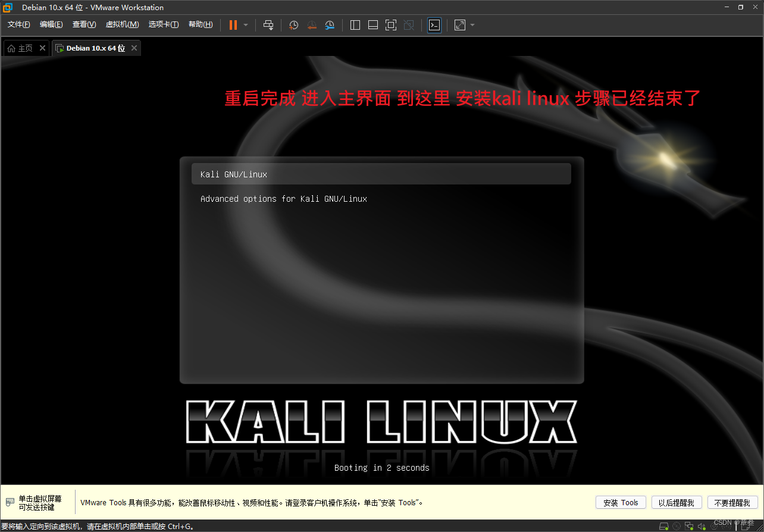Switch to the 主页 tab
This screenshot has height=532, width=764.
pyautogui.click(x=24, y=48)
